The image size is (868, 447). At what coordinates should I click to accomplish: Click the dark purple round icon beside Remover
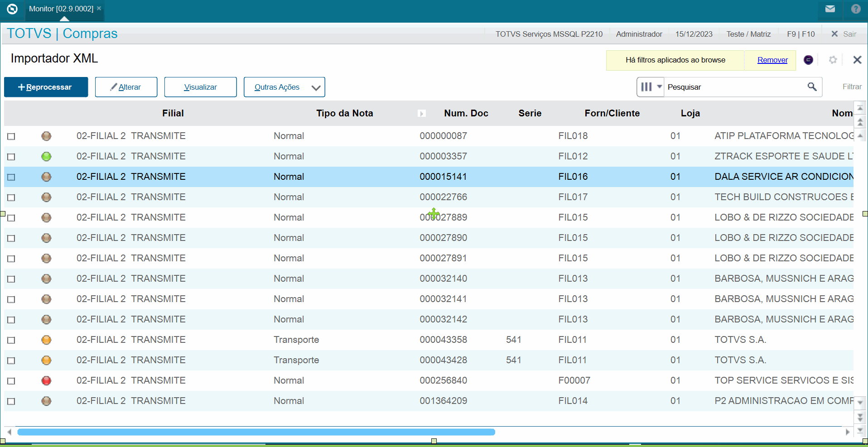click(x=808, y=60)
